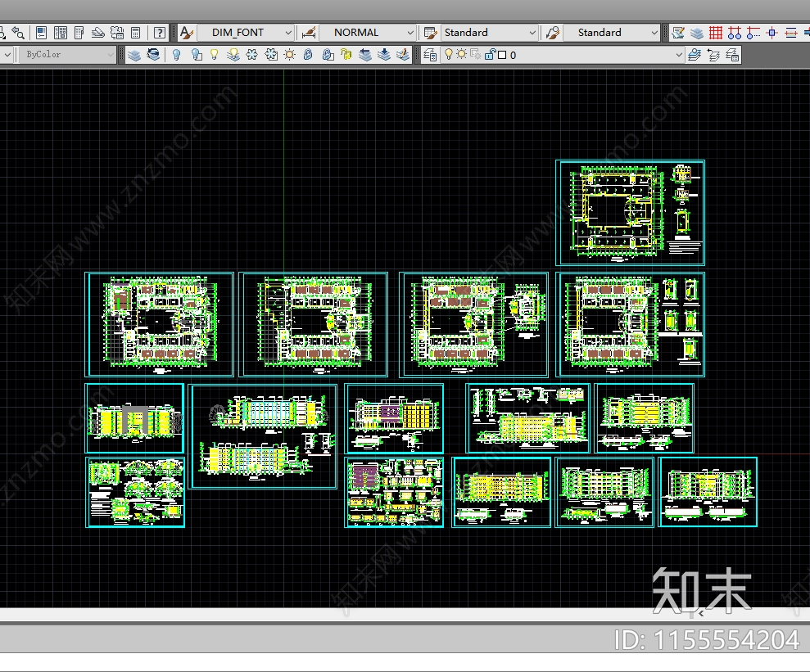Expand the ByColor plot style dropdown

coord(111,54)
